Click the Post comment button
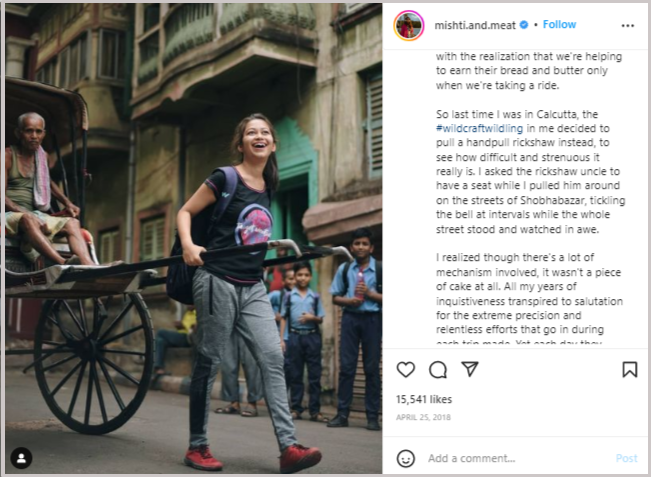Image resolution: width=651 pixels, height=477 pixels. coord(626,458)
